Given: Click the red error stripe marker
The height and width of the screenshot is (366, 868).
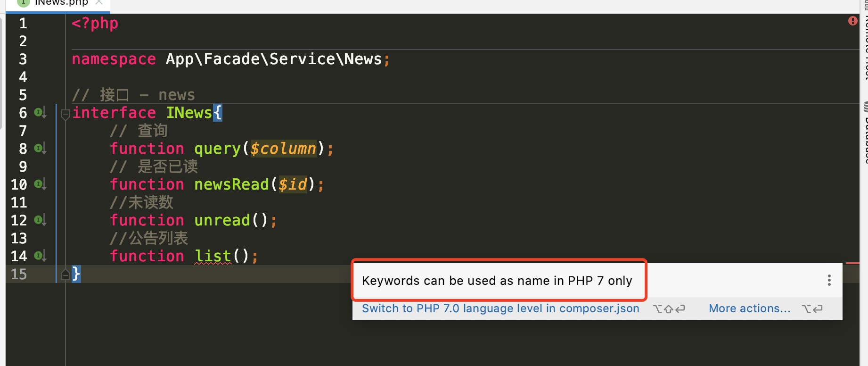Looking at the screenshot, I should pyautogui.click(x=852, y=263).
